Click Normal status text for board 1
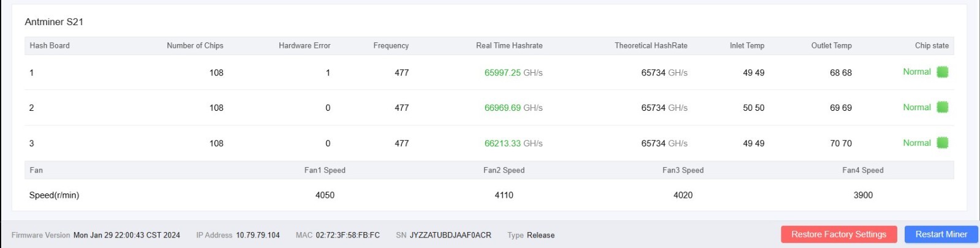Screen dimensions: 980x248 [917, 72]
